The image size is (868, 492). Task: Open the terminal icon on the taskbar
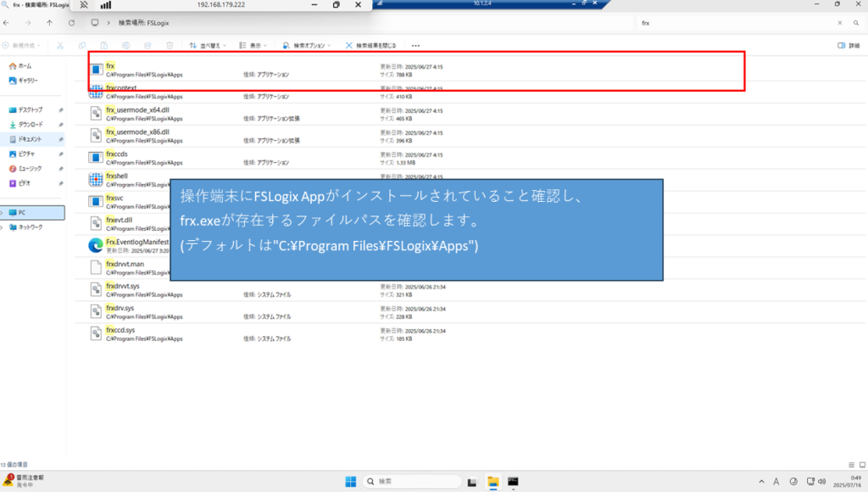[x=513, y=482]
